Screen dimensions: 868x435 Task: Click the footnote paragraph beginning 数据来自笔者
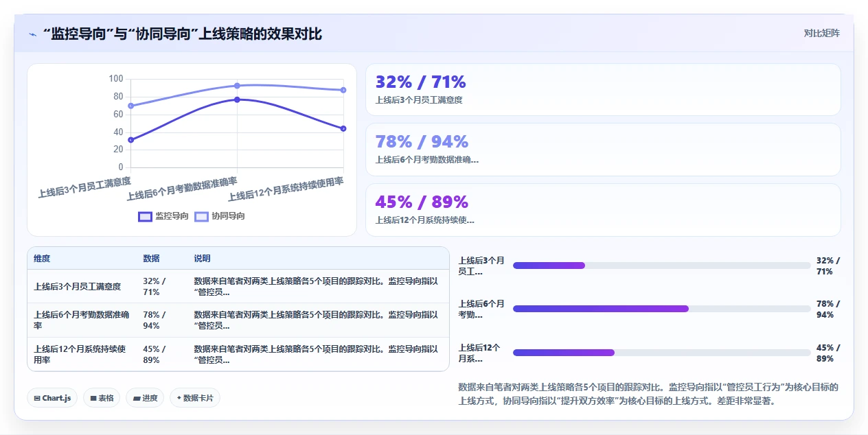click(649, 394)
